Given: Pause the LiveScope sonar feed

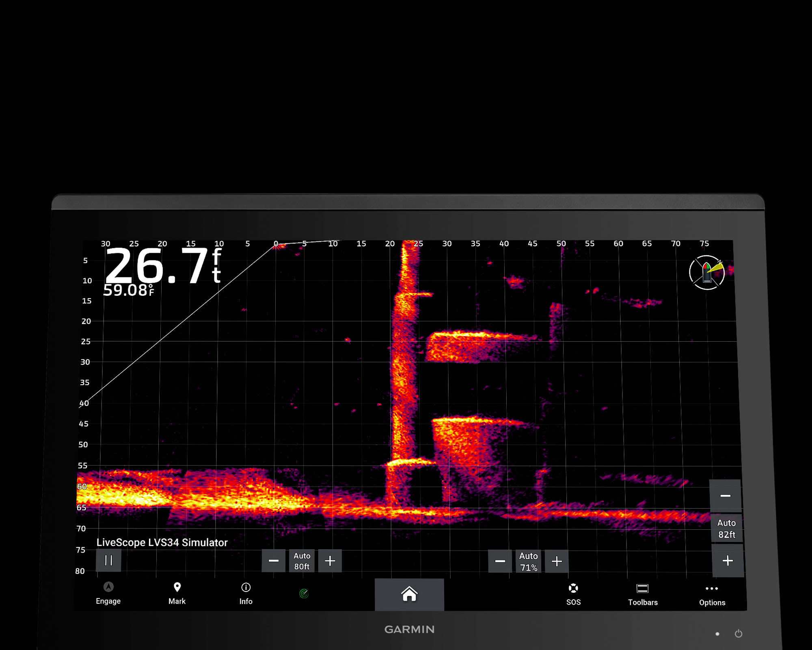Looking at the screenshot, I should [x=108, y=561].
